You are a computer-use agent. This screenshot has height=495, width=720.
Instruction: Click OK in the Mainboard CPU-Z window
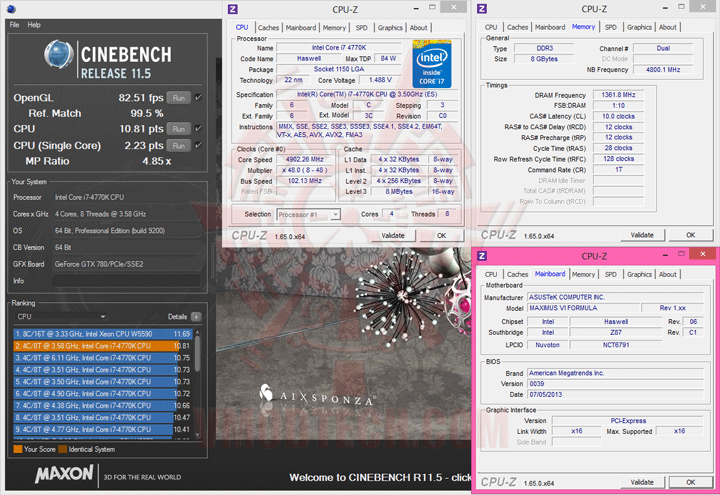click(691, 482)
